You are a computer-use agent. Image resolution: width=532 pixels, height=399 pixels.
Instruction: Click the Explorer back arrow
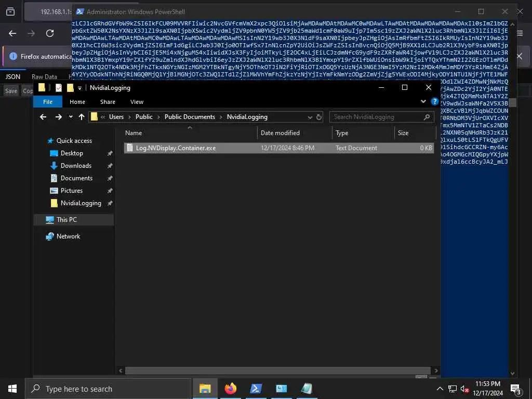pos(43,117)
